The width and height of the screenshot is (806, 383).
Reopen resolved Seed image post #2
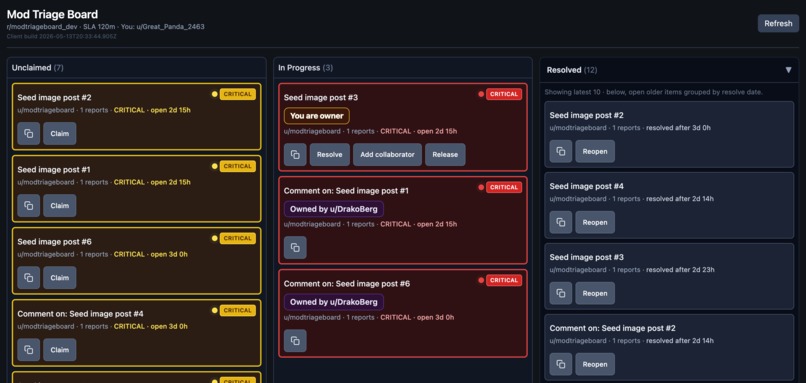pyautogui.click(x=595, y=152)
